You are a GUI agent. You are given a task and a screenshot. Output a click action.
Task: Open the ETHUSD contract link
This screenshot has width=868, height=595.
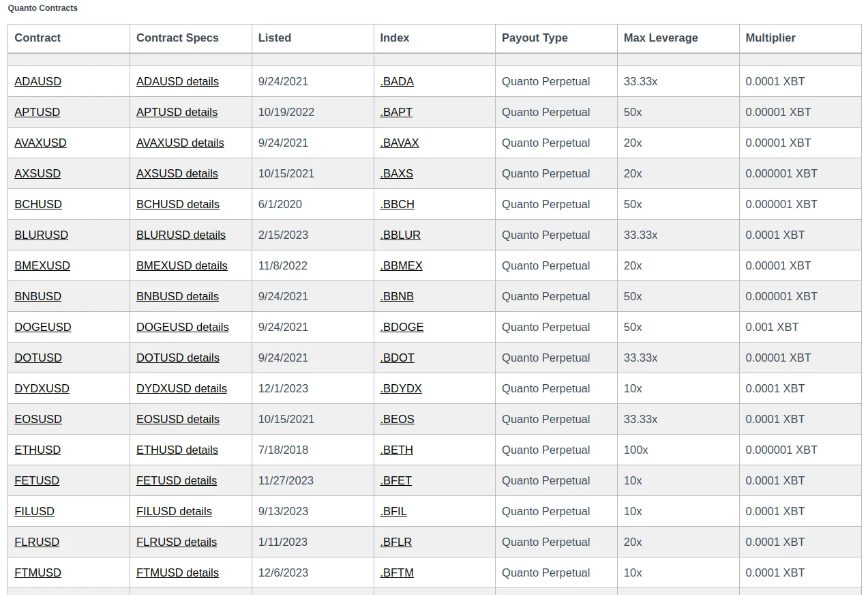tap(38, 450)
